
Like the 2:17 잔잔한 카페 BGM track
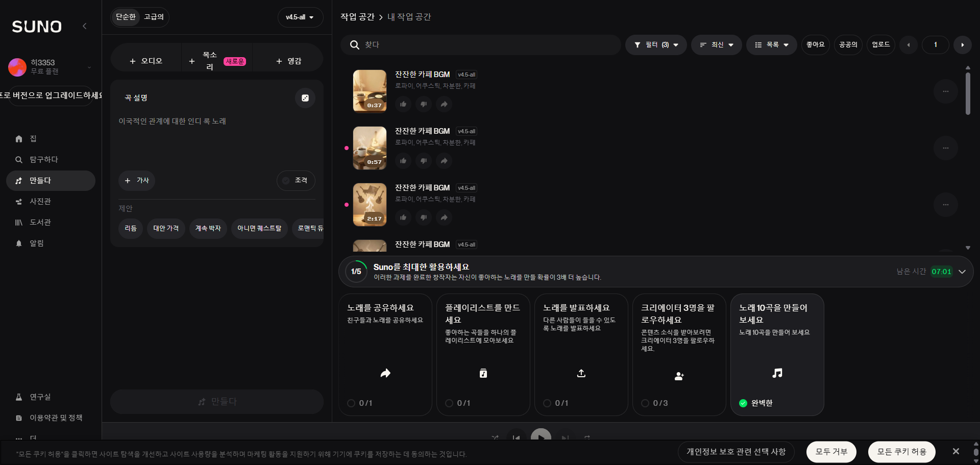point(403,217)
